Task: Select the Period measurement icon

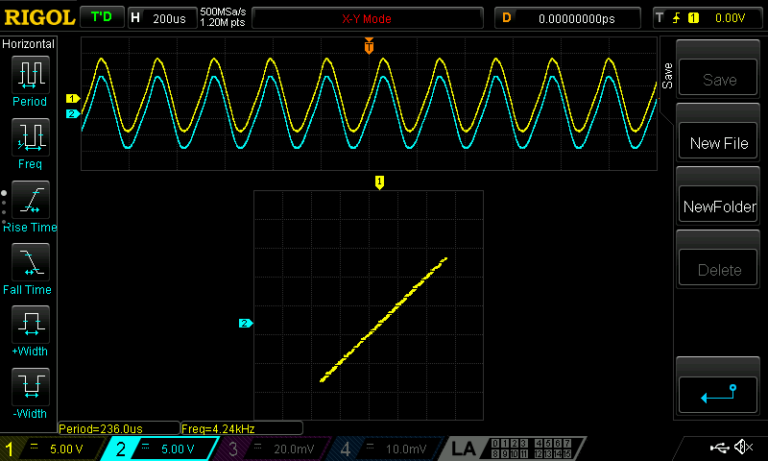Action: click(x=30, y=74)
